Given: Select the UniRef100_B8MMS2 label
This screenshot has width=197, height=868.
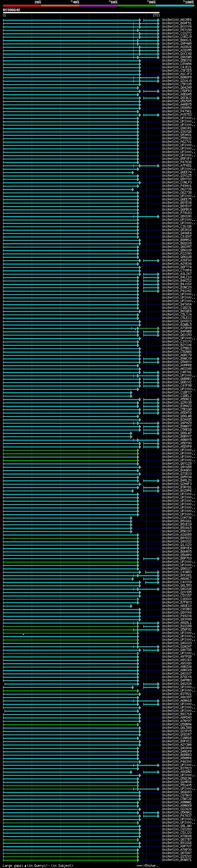Looking at the screenshot, I should point(177,240).
